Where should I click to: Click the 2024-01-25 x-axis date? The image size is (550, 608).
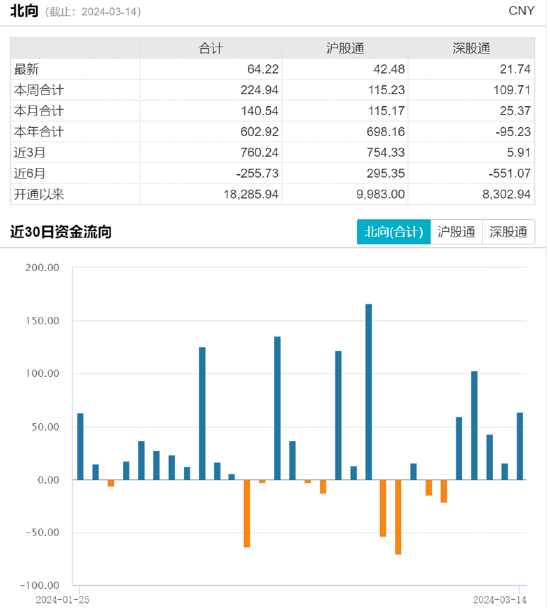[62, 600]
